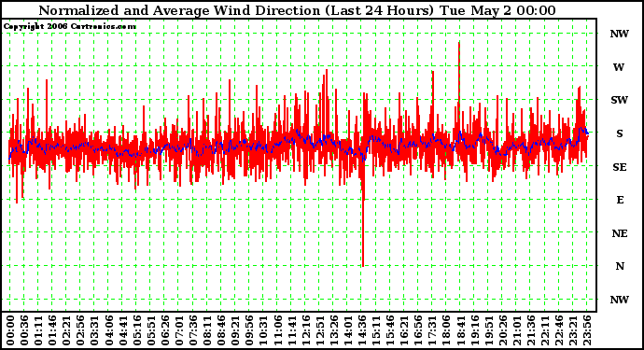Click the 19:16 time axis label
Viewport: 644px width, 350px height.
click(475, 330)
